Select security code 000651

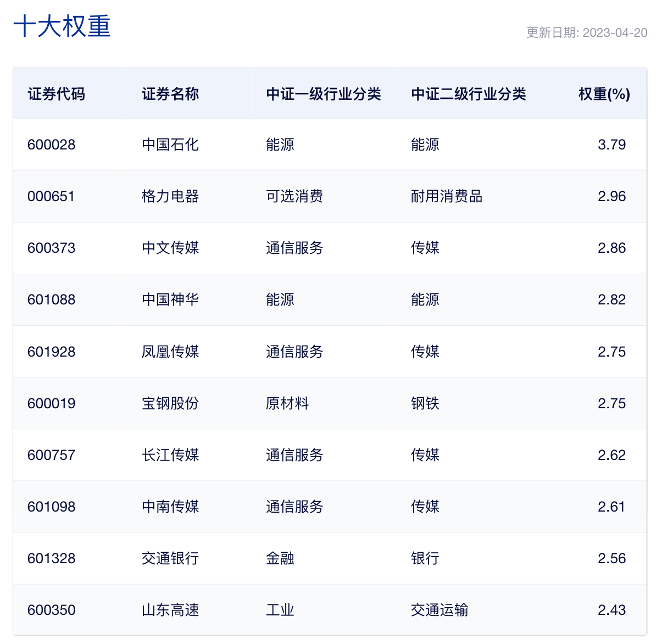click(51, 196)
